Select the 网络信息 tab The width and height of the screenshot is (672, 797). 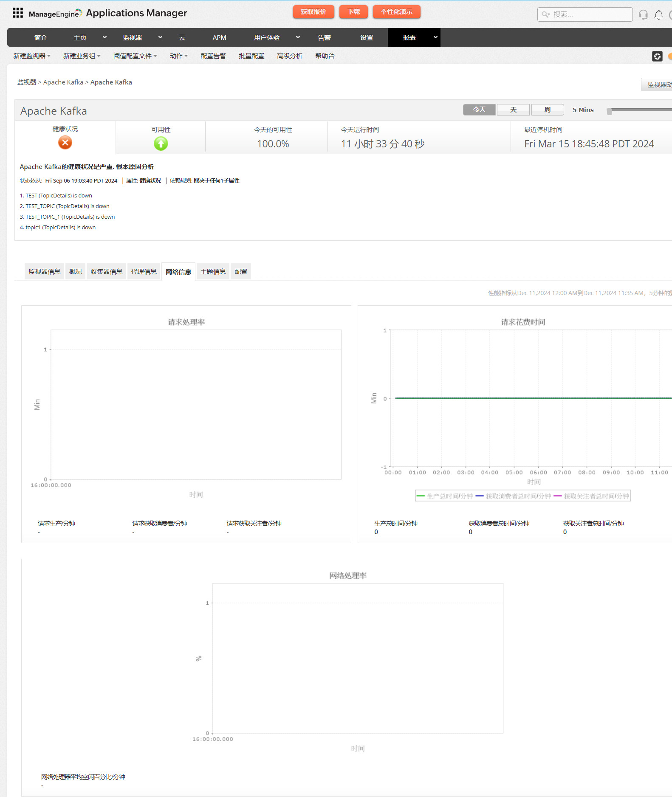coord(178,272)
